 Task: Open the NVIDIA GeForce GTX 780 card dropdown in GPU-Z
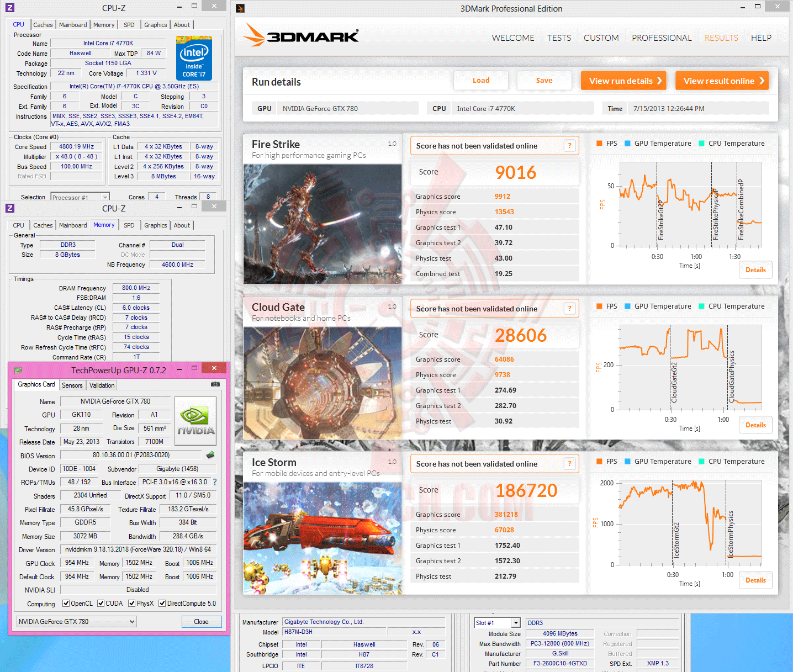tap(77, 622)
